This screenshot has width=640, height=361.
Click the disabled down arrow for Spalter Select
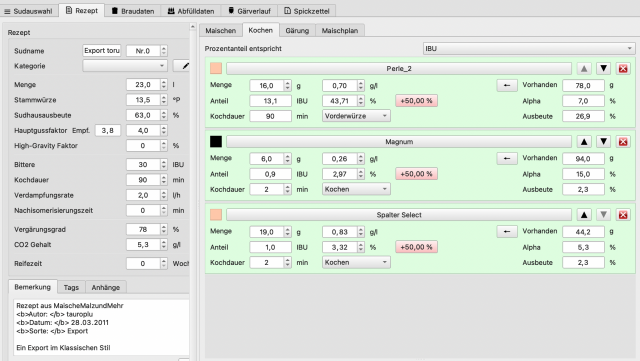[x=603, y=215]
